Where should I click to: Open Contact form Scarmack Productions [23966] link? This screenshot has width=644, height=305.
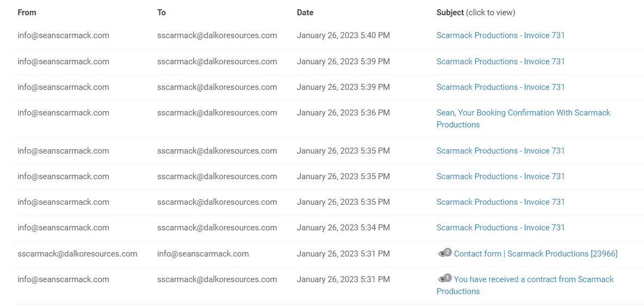point(536,254)
